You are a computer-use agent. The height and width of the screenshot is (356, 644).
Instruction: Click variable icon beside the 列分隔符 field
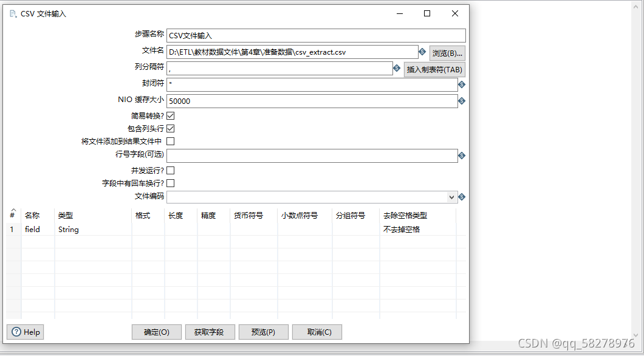point(396,68)
